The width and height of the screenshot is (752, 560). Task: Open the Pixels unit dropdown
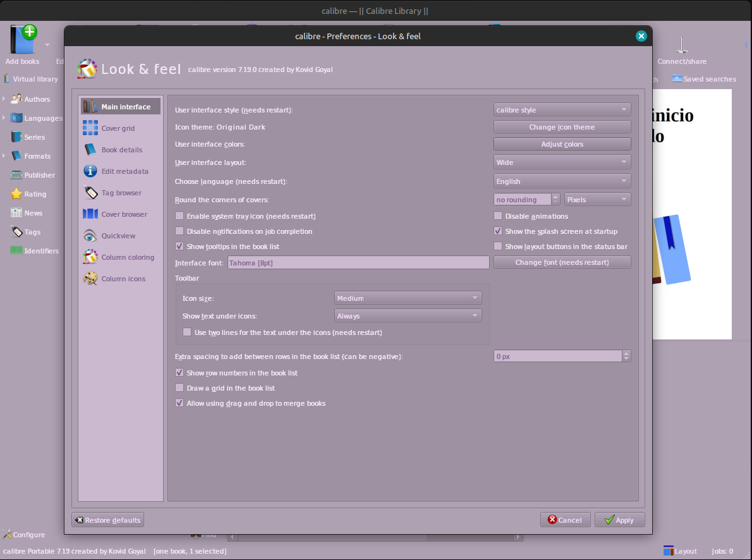[x=598, y=199]
